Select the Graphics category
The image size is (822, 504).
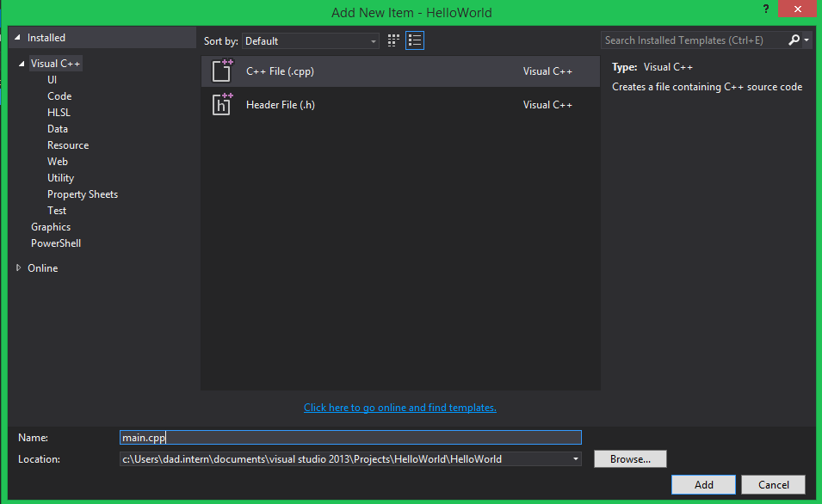coord(51,227)
